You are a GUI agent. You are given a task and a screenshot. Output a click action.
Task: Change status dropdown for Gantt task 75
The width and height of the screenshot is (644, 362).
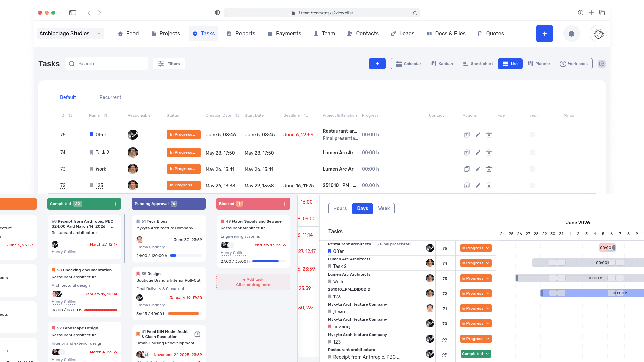pos(476,248)
